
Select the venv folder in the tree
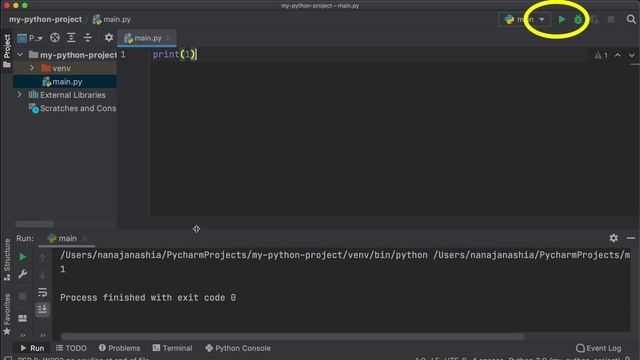(x=62, y=68)
